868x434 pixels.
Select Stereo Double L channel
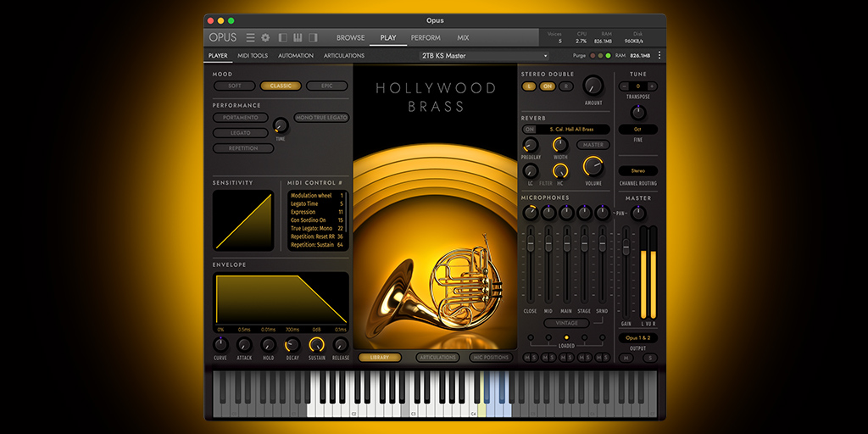pos(529,86)
